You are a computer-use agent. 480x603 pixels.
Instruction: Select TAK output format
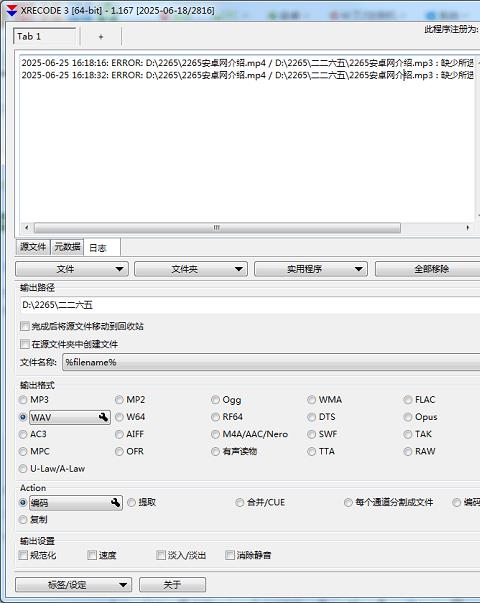click(x=408, y=435)
